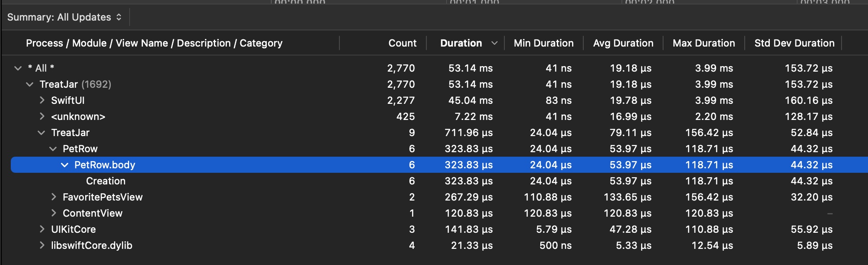Expand the UIKitCore module row

42,229
